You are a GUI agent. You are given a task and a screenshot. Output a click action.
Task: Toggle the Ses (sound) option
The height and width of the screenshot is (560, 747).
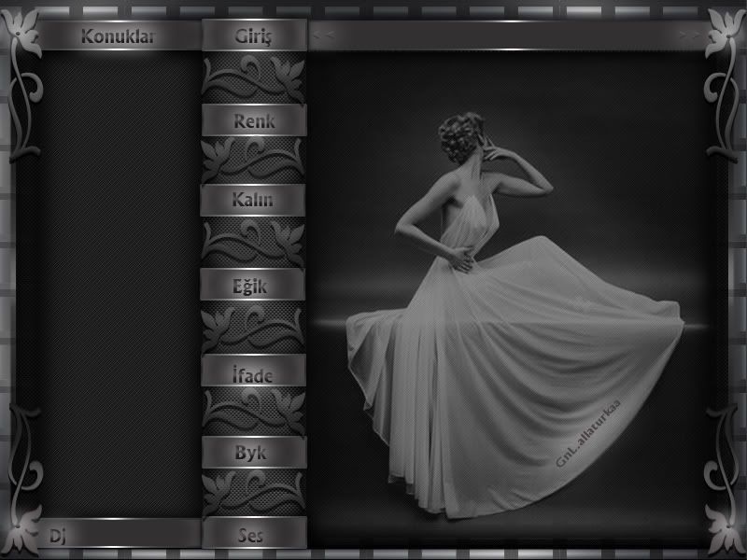(253, 535)
